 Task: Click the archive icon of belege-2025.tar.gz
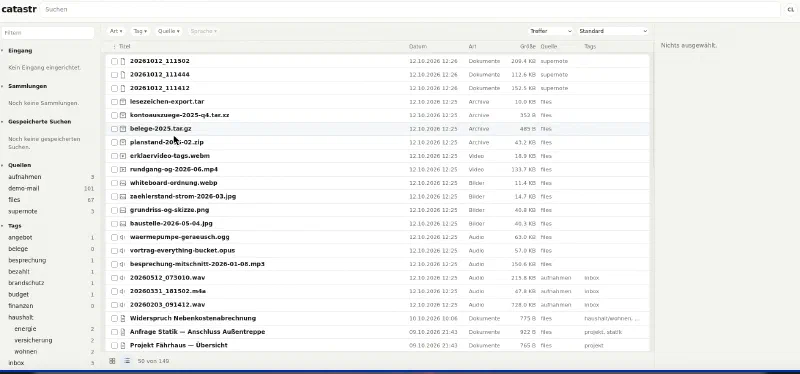122,129
